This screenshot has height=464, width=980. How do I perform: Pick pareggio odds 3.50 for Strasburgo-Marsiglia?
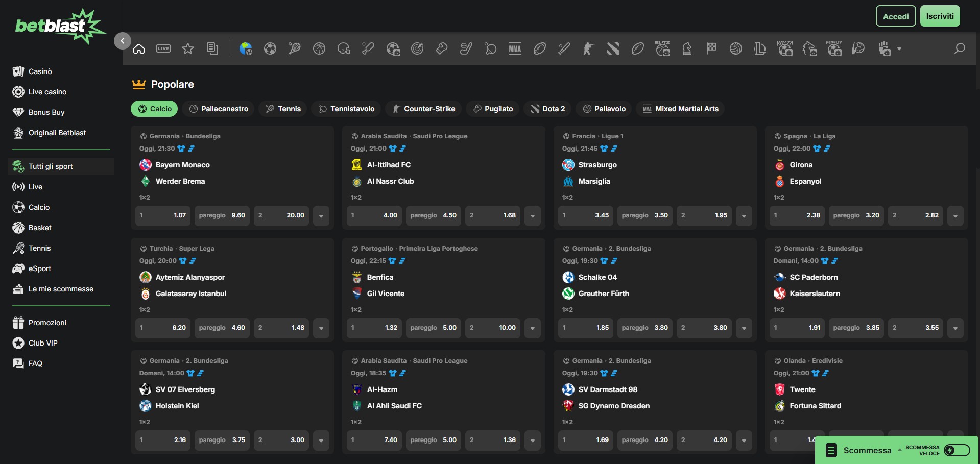point(644,215)
